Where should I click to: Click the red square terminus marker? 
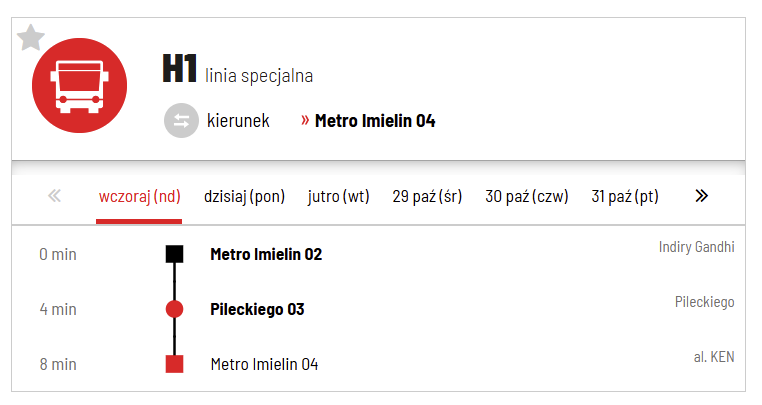174,364
